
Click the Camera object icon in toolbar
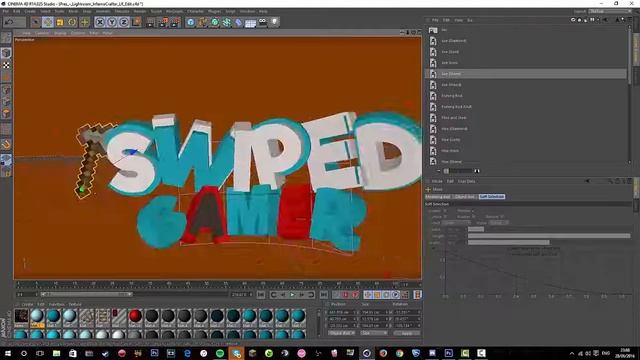[262, 22]
